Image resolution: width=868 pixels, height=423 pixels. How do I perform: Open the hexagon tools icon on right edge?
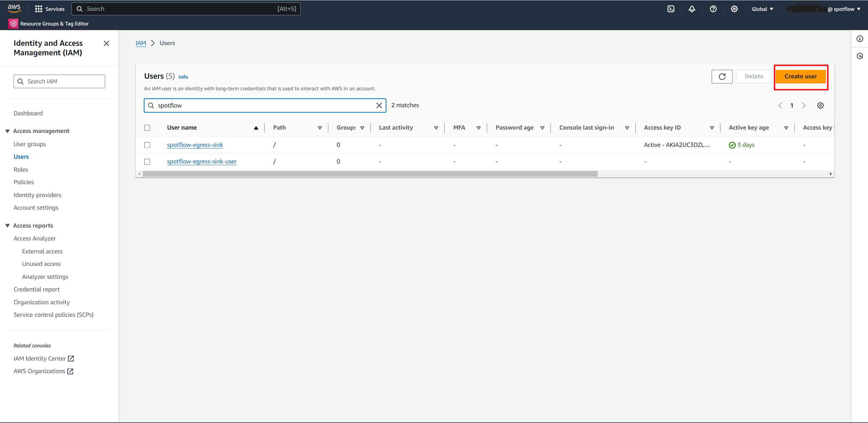(860, 56)
